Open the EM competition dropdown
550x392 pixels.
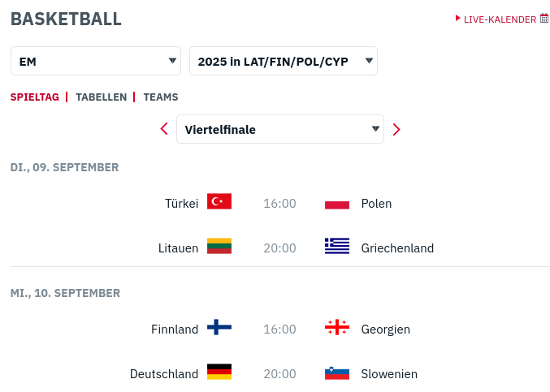pos(96,61)
